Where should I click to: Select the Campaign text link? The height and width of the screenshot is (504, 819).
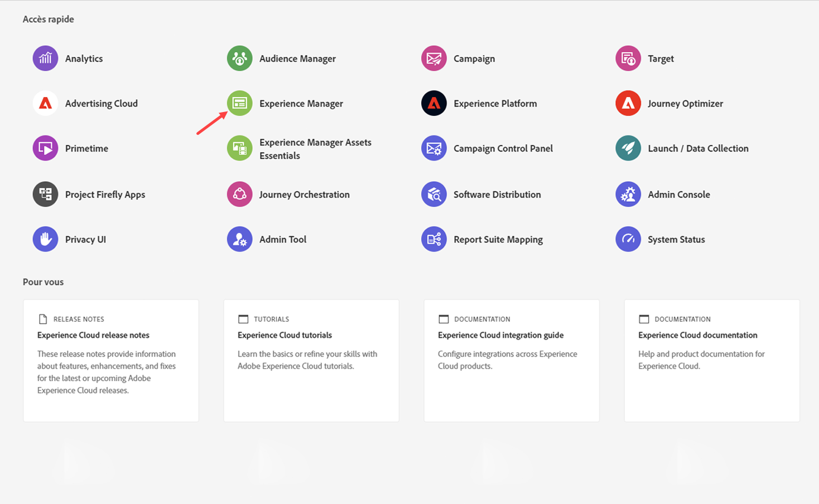point(474,59)
